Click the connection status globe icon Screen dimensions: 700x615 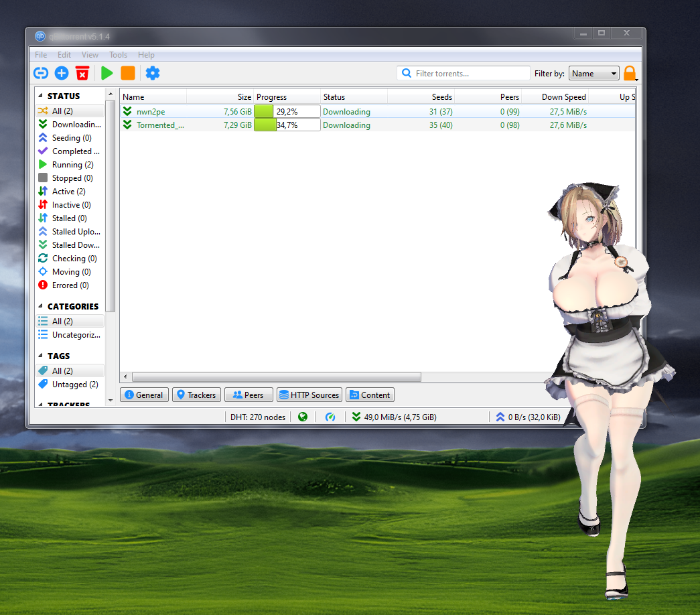(x=303, y=417)
